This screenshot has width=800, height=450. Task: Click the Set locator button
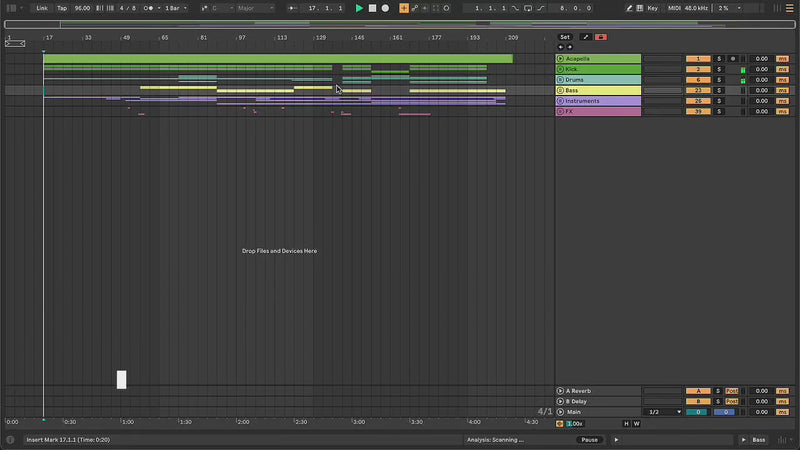(565, 37)
